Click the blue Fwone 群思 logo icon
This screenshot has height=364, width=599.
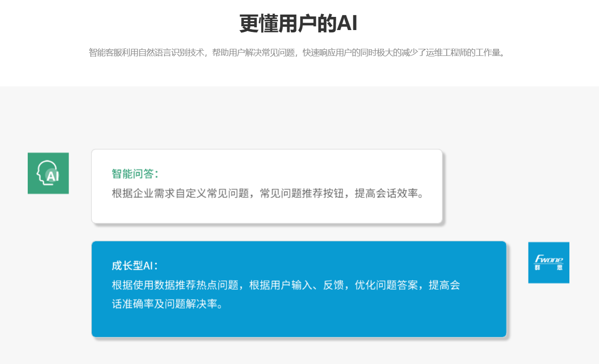point(549,263)
